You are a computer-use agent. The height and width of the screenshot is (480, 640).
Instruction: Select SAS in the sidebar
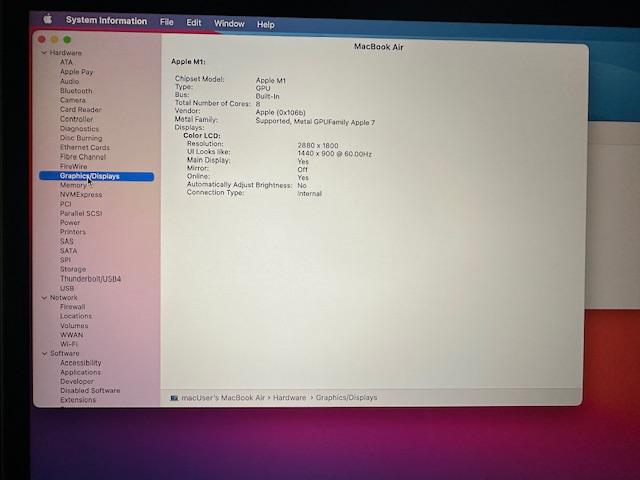(x=67, y=241)
